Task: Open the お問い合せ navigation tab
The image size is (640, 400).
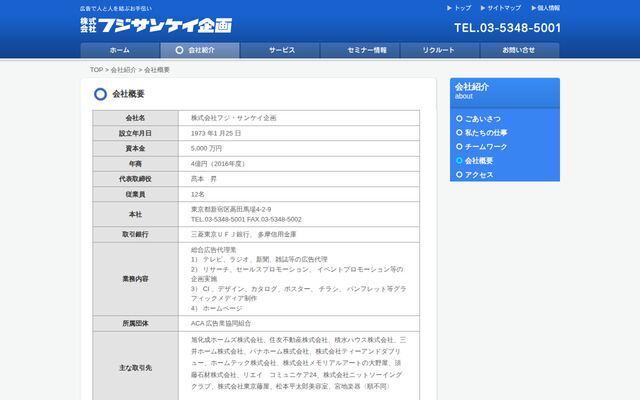Action: [520, 50]
